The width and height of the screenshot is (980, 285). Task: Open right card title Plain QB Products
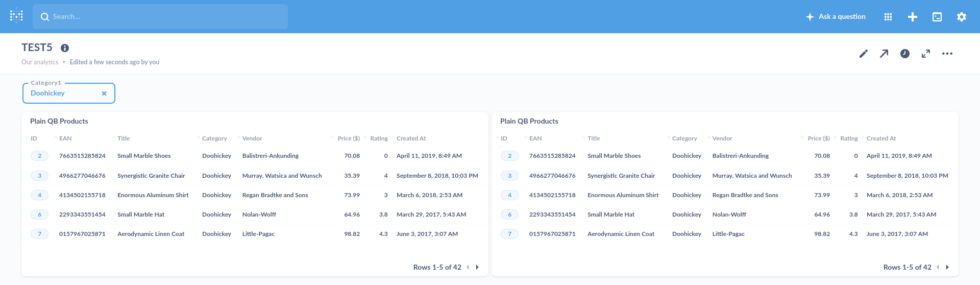[x=529, y=122]
